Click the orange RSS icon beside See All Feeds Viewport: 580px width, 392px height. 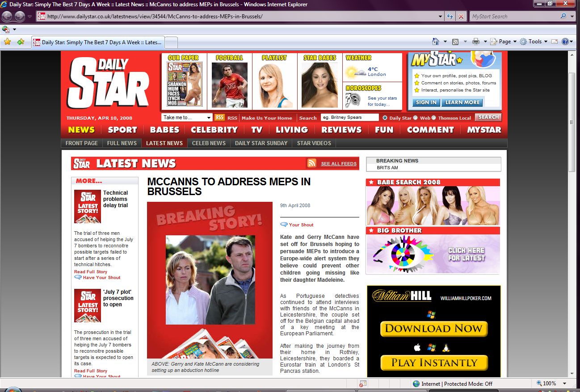(x=311, y=163)
